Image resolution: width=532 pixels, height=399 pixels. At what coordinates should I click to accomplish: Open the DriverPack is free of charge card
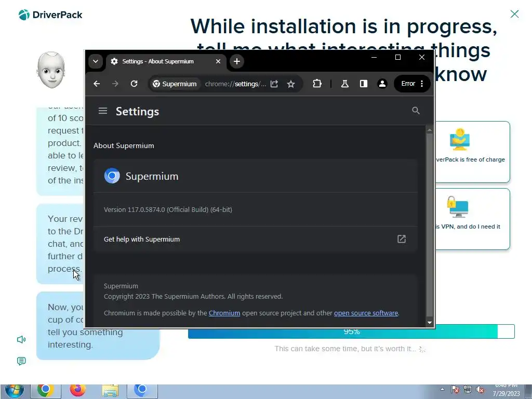472,152
